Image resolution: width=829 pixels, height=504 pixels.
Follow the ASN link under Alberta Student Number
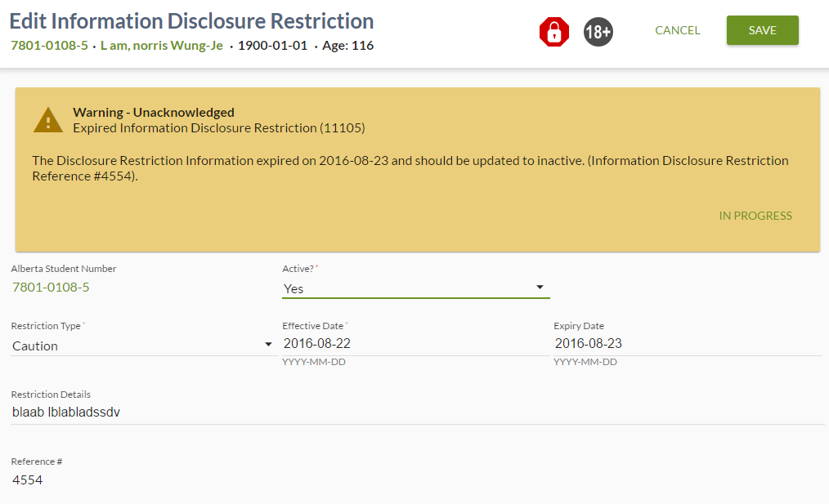pyautogui.click(x=51, y=287)
